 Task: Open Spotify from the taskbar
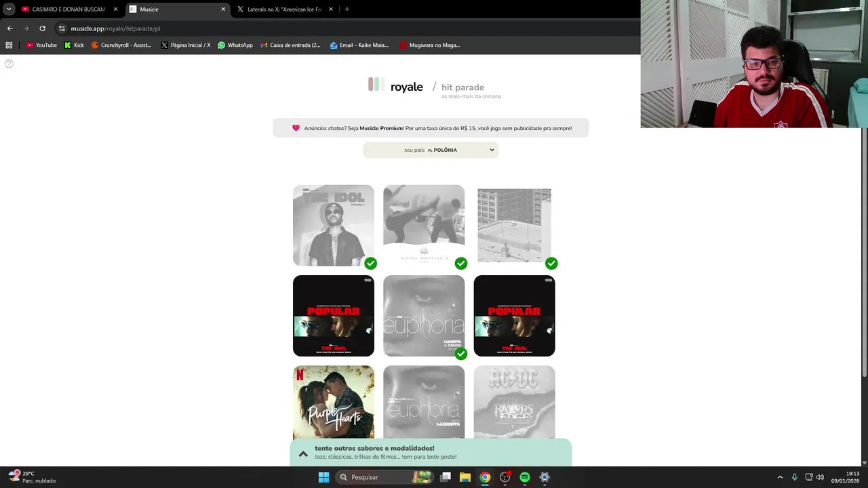[525, 477]
